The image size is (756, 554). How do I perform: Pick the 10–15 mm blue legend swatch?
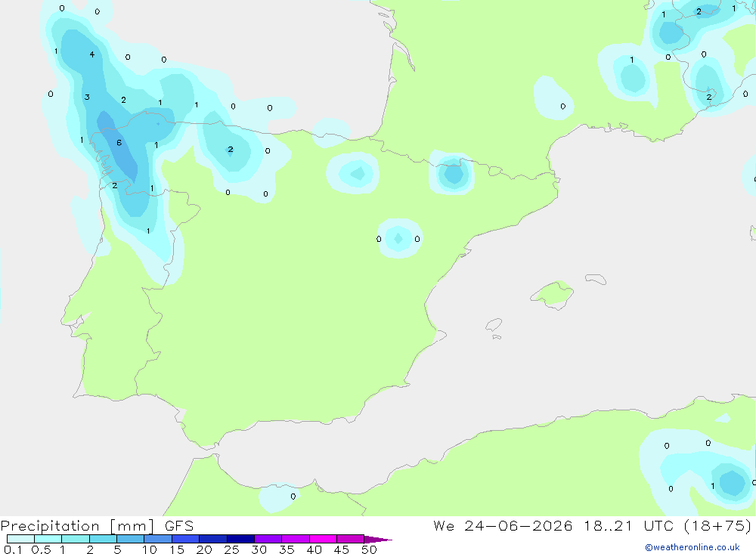coord(158,539)
